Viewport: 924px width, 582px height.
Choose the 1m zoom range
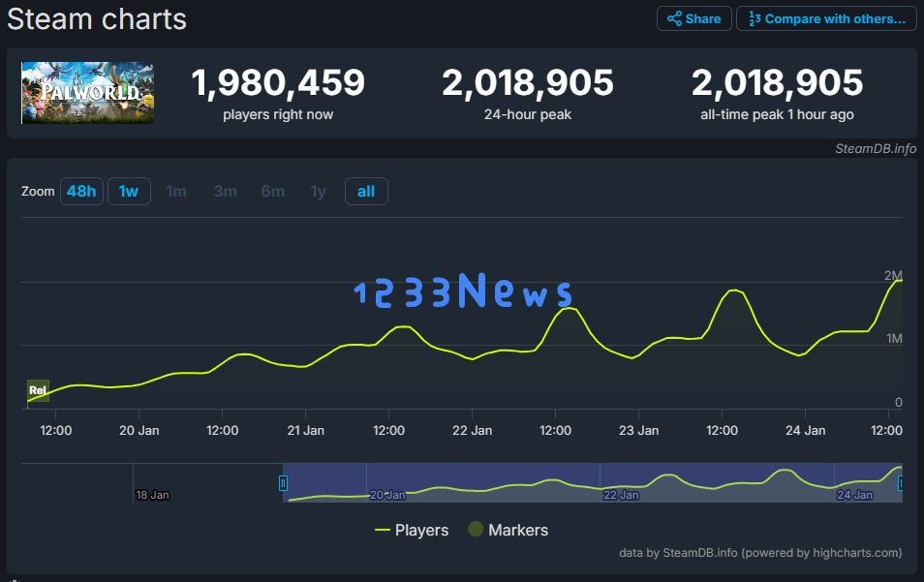point(176,192)
